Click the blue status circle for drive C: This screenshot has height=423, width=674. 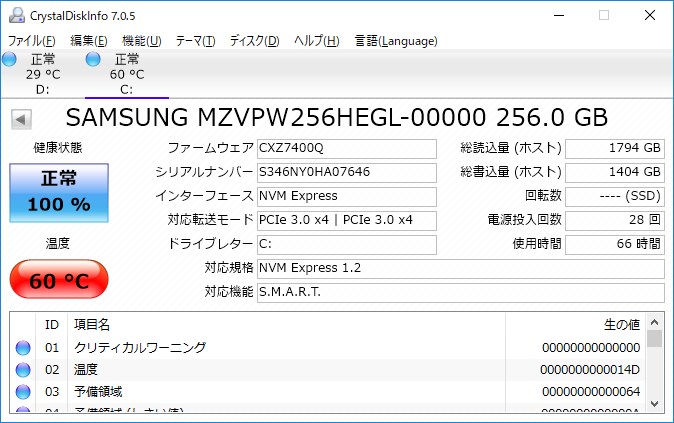(93, 59)
